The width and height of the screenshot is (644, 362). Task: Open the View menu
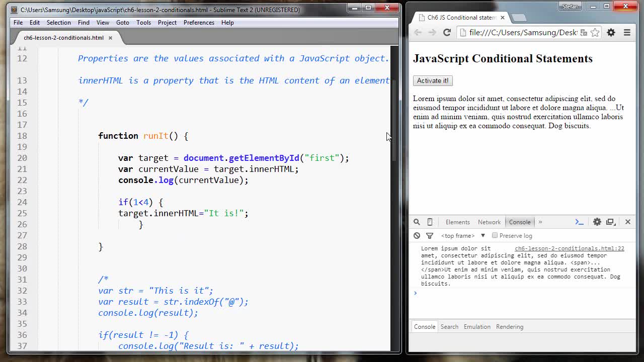click(x=103, y=23)
